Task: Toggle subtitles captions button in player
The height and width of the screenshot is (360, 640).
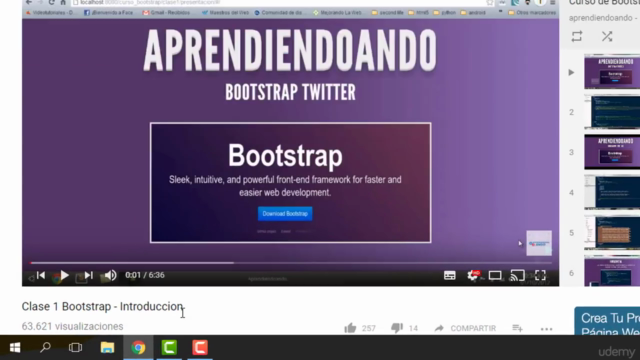Action: [450, 276]
